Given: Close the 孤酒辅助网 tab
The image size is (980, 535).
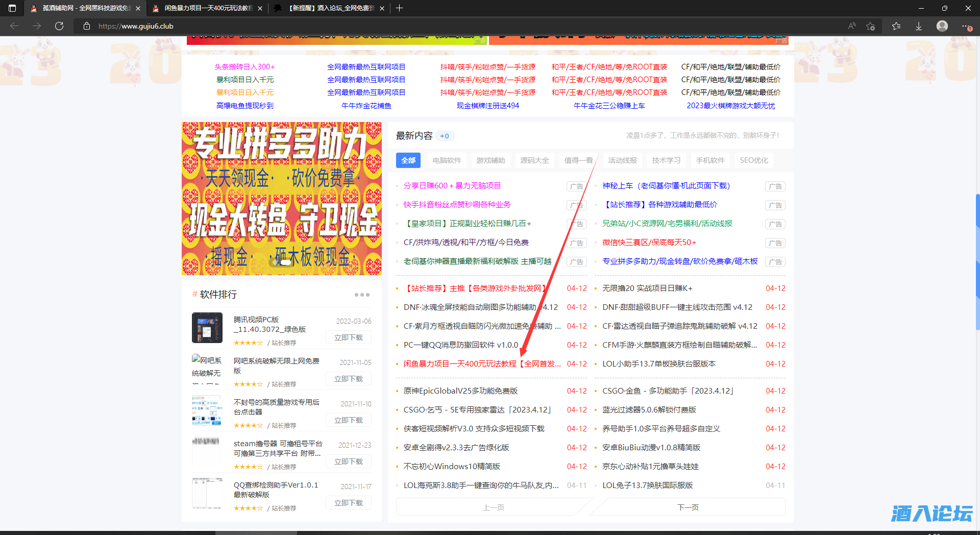Looking at the screenshot, I should (138, 8).
